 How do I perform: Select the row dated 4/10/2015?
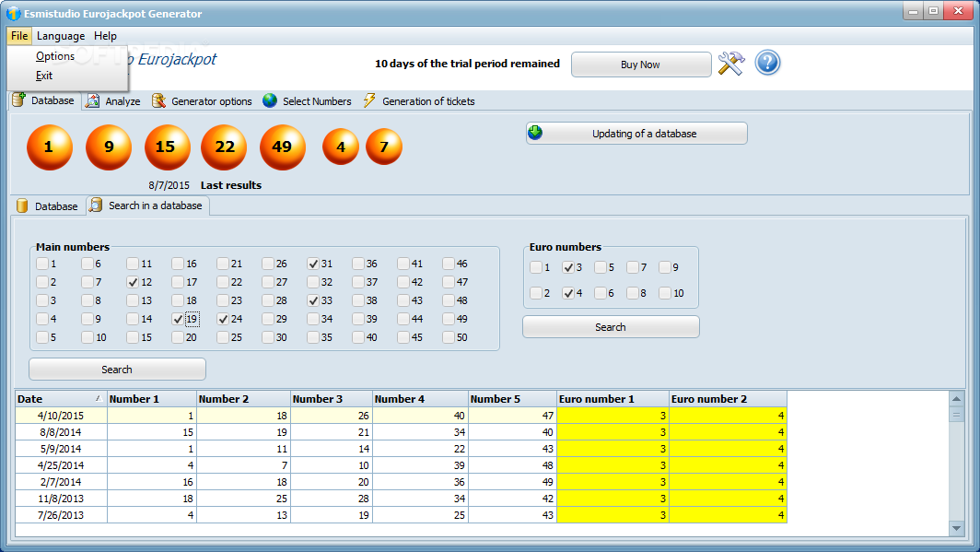[401, 416]
